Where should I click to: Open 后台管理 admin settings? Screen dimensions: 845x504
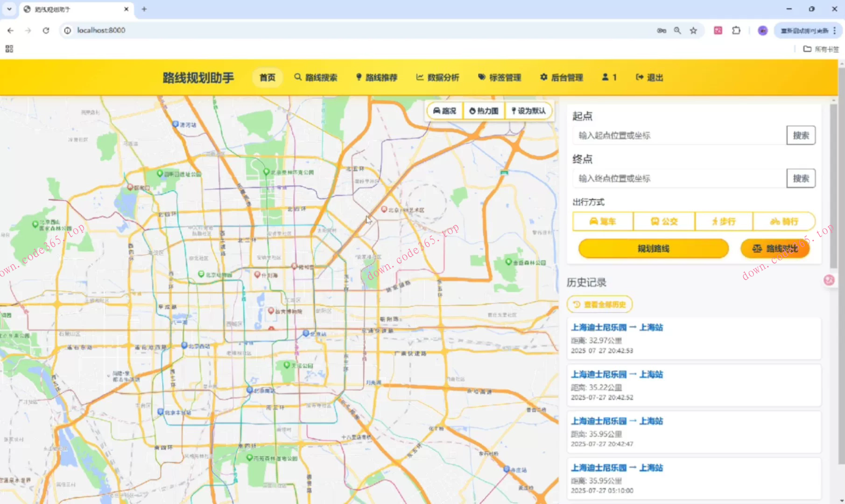click(561, 77)
